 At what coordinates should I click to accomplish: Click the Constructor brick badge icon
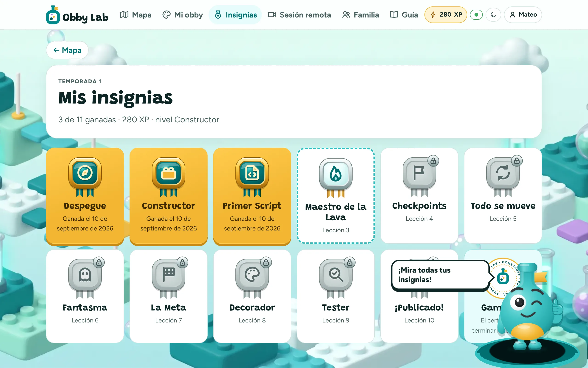[x=169, y=176]
